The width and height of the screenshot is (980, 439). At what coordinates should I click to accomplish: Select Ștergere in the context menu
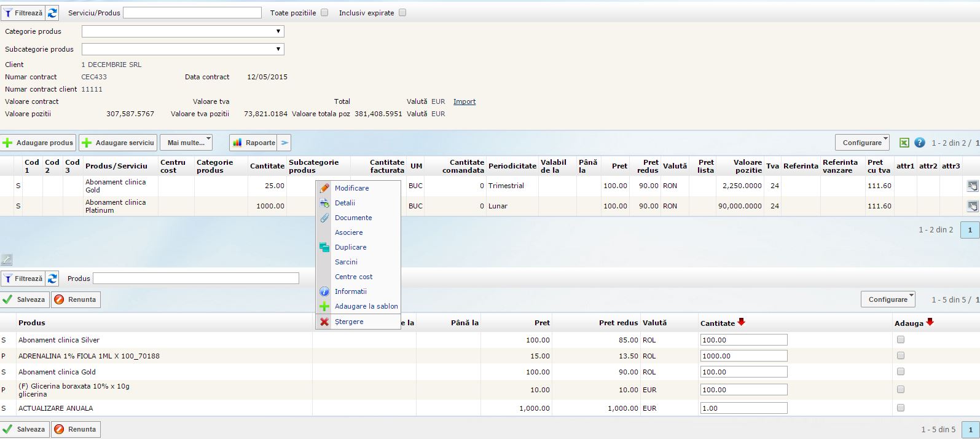(349, 322)
